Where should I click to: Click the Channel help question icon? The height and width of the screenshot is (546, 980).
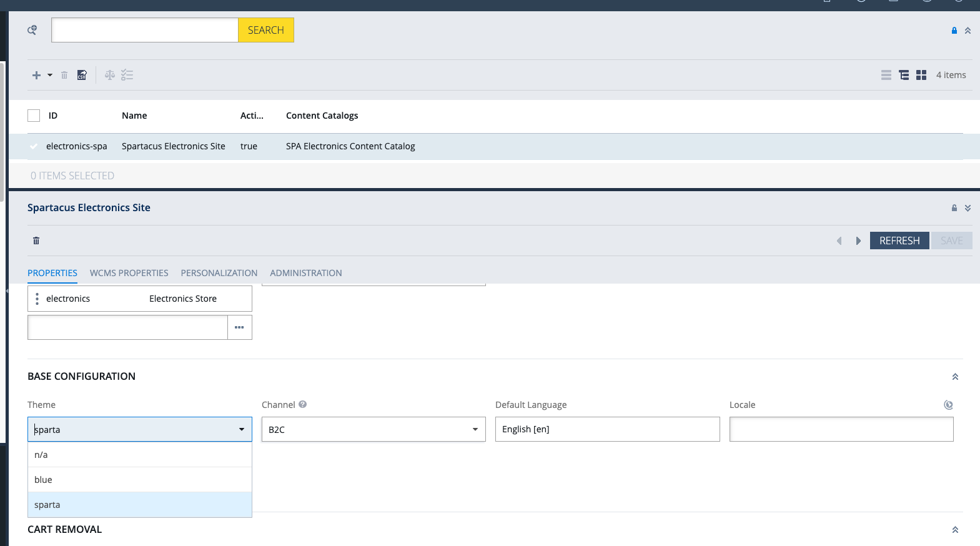pyautogui.click(x=303, y=404)
